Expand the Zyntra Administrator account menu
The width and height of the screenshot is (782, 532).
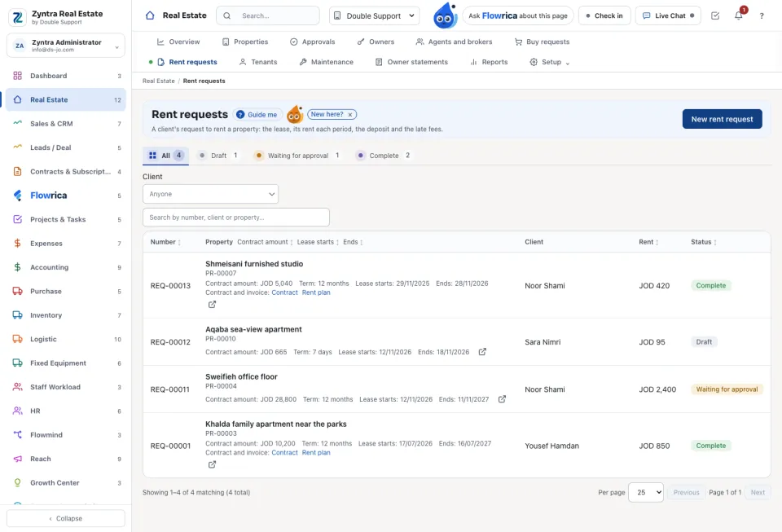tap(66, 46)
